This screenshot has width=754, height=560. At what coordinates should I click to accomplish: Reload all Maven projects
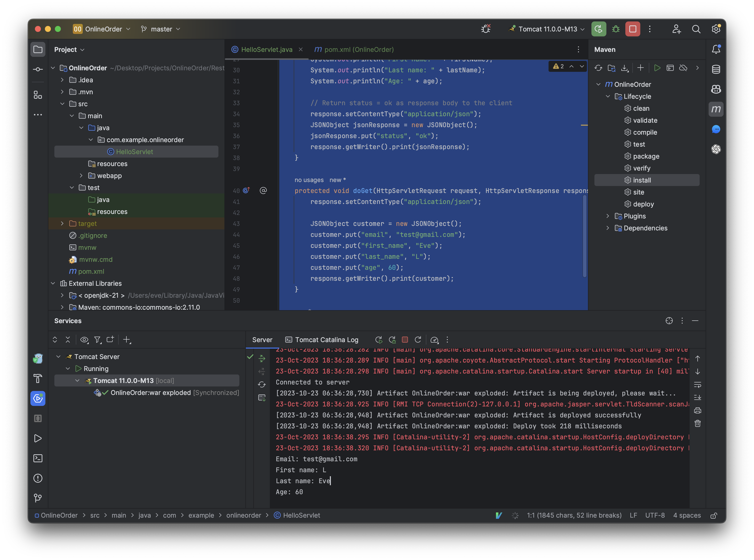point(598,68)
